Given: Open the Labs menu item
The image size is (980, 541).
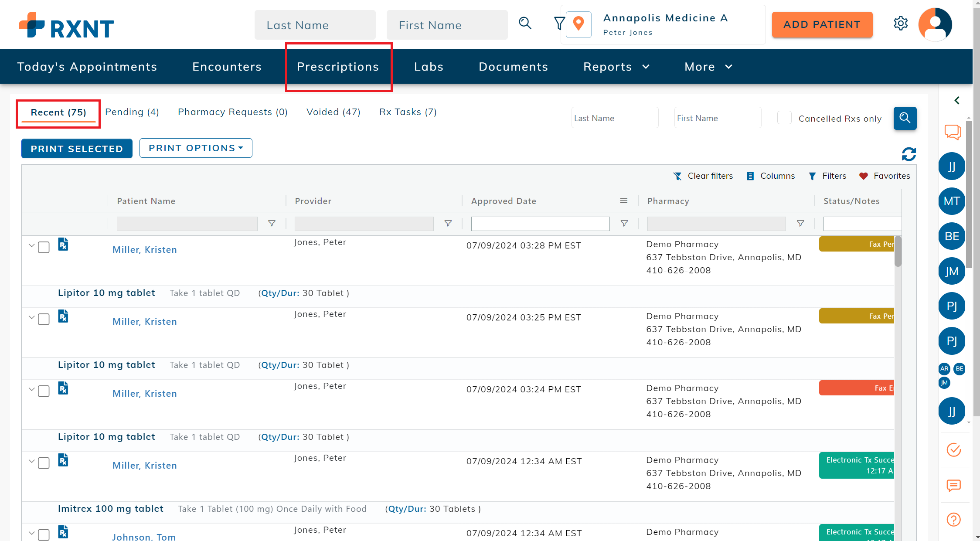Looking at the screenshot, I should (429, 67).
